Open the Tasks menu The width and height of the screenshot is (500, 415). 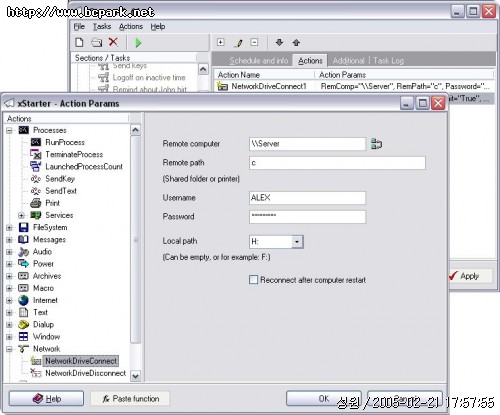[x=102, y=26]
